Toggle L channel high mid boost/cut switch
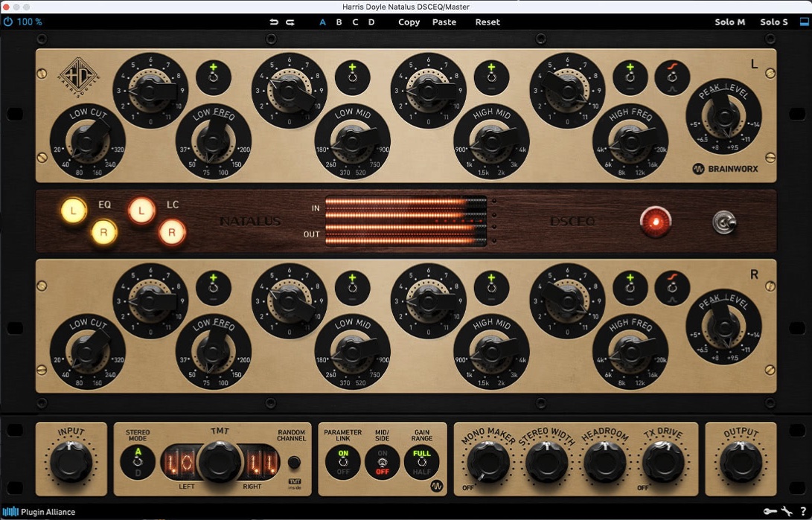This screenshot has width=812, height=520. 491,77
